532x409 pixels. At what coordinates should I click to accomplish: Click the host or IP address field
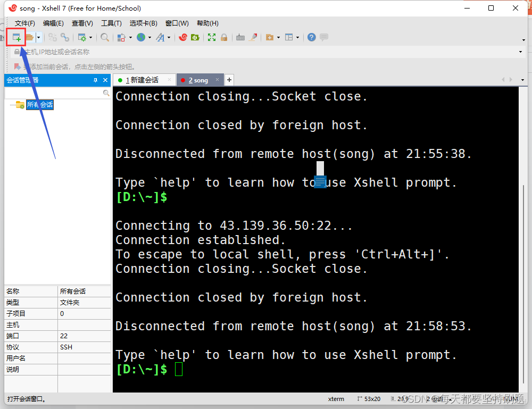268,52
